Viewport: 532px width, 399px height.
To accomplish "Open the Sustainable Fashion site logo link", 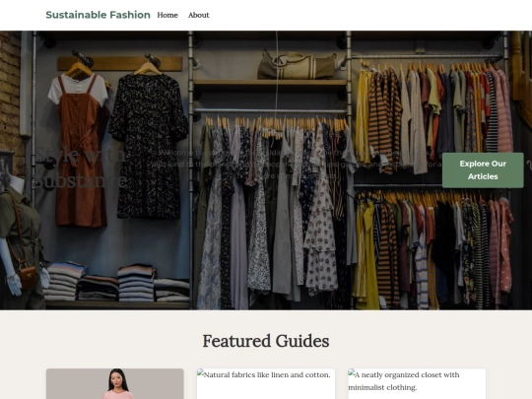I will coord(99,15).
